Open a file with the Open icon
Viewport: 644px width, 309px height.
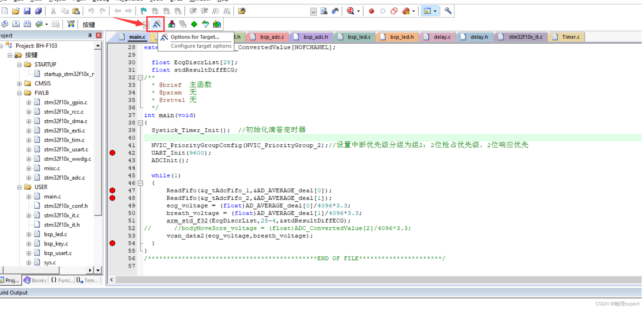click(x=16, y=11)
